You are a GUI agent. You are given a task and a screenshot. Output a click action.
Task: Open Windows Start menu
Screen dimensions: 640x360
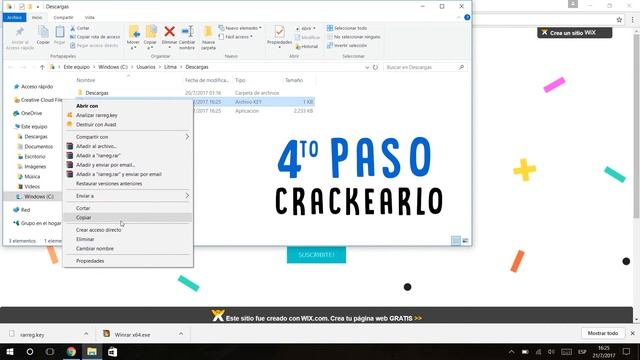pyautogui.click(x=10, y=351)
